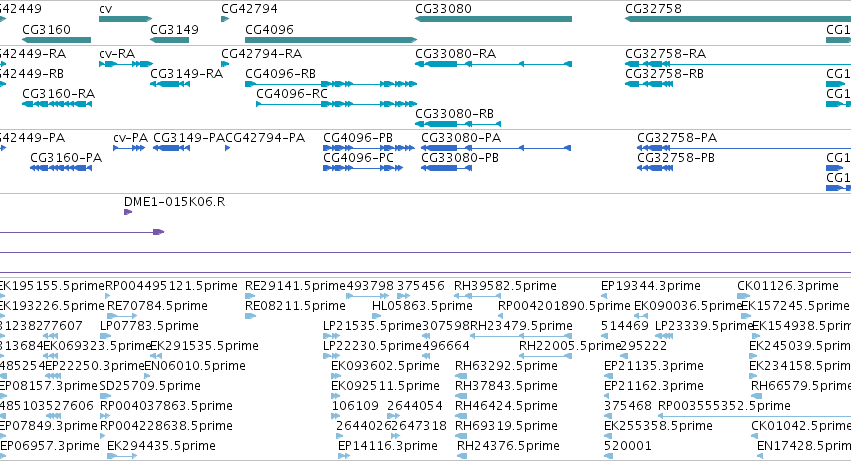Click EST EP21135.3prime

(x=654, y=366)
